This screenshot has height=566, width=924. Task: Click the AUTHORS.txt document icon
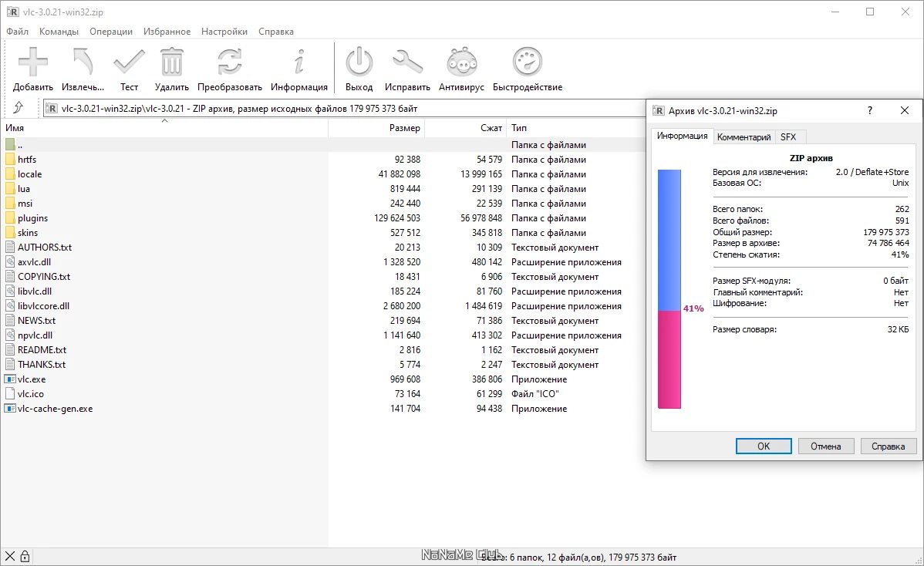pos(10,248)
